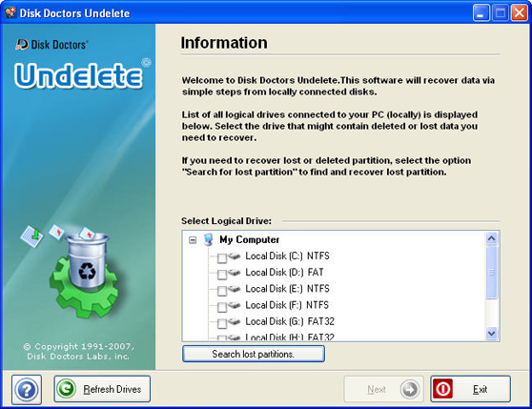
Task: Tick the Local Disk (D:) FAT checkbox
Action: coord(222,274)
